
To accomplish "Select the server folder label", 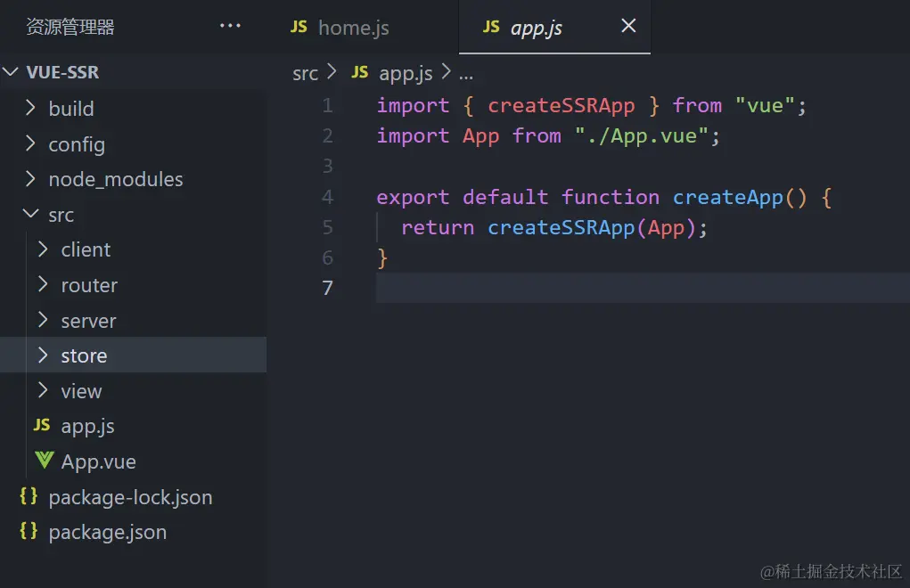I will click(88, 321).
